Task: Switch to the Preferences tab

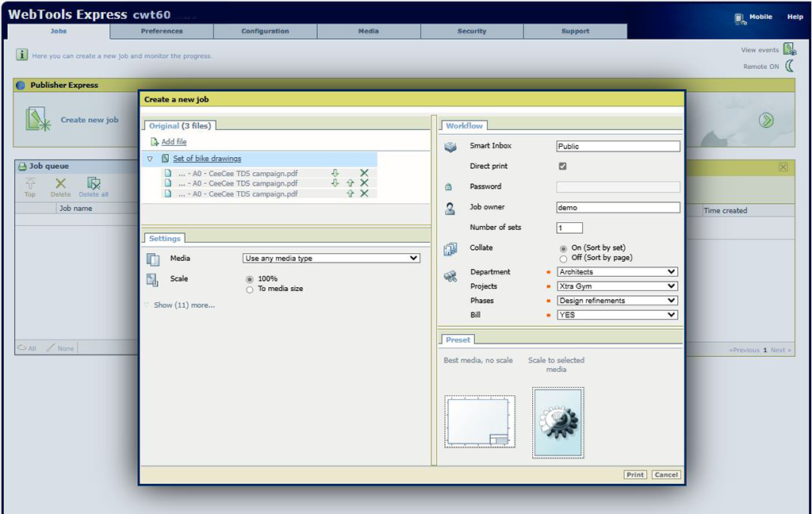Action: [x=162, y=32]
